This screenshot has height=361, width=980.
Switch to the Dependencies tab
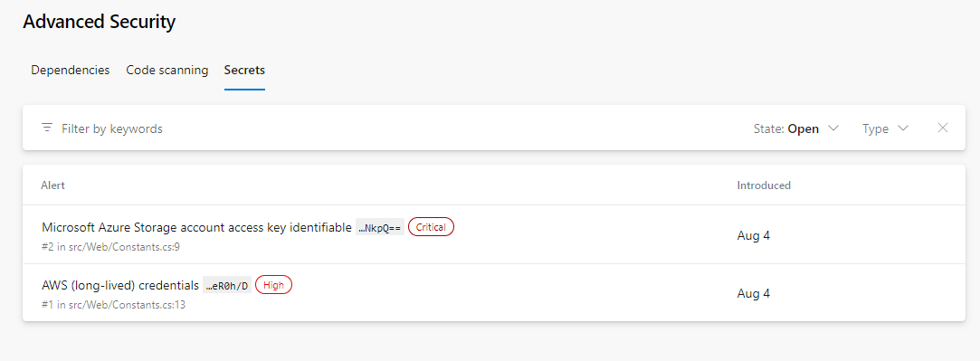click(x=71, y=70)
